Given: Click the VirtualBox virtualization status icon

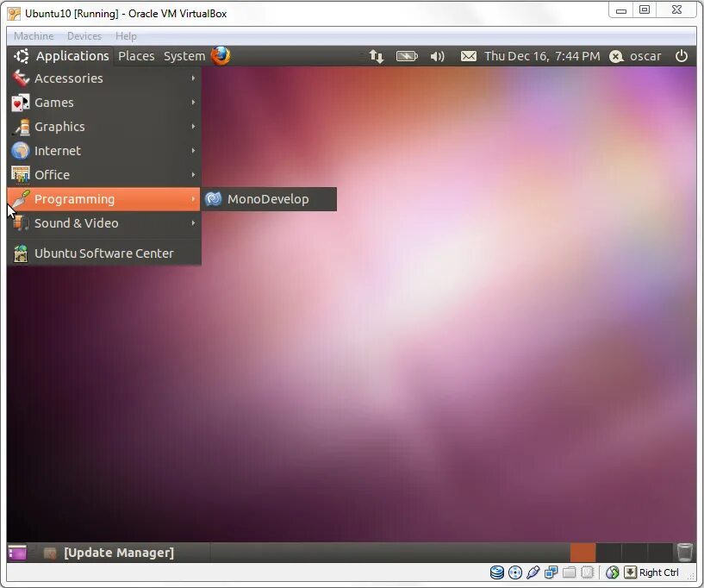Looking at the screenshot, I should pyautogui.click(x=587, y=572).
